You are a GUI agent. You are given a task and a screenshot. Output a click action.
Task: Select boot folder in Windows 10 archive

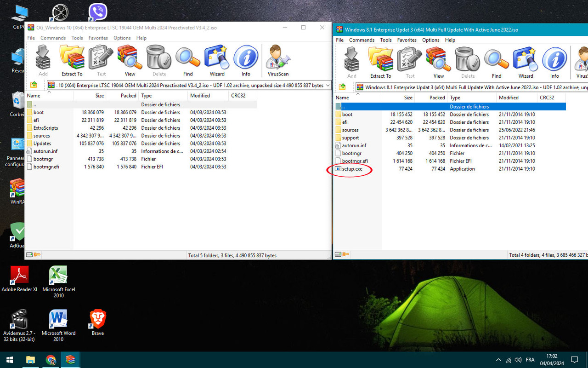point(39,112)
